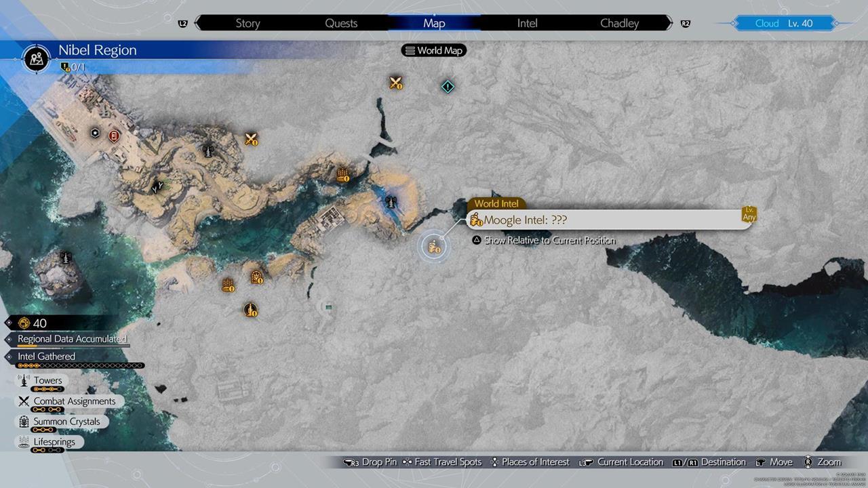Select the red location pin on the map
Viewport: 868px width, 488px height.
click(x=114, y=136)
